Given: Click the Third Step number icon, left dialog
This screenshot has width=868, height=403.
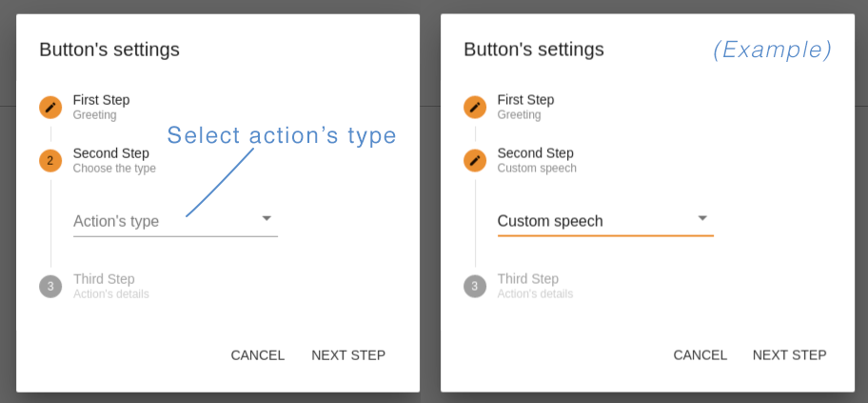Looking at the screenshot, I should (50, 286).
